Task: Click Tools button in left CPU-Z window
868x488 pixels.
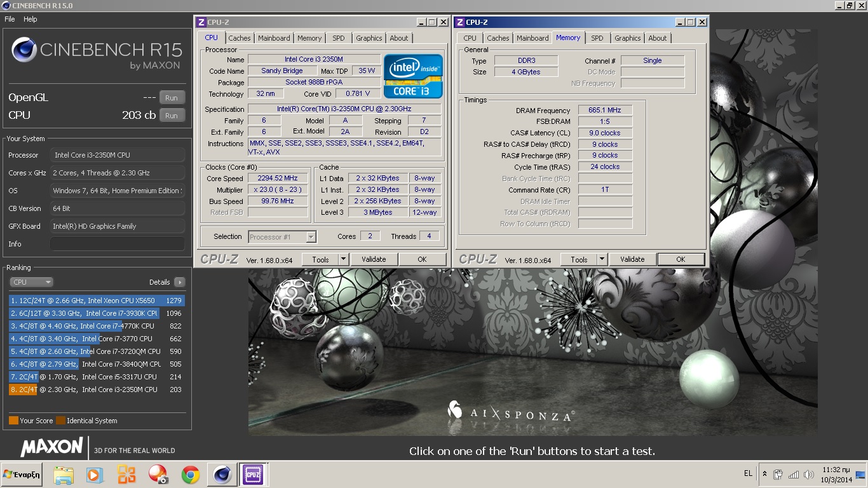Action: tap(320, 259)
